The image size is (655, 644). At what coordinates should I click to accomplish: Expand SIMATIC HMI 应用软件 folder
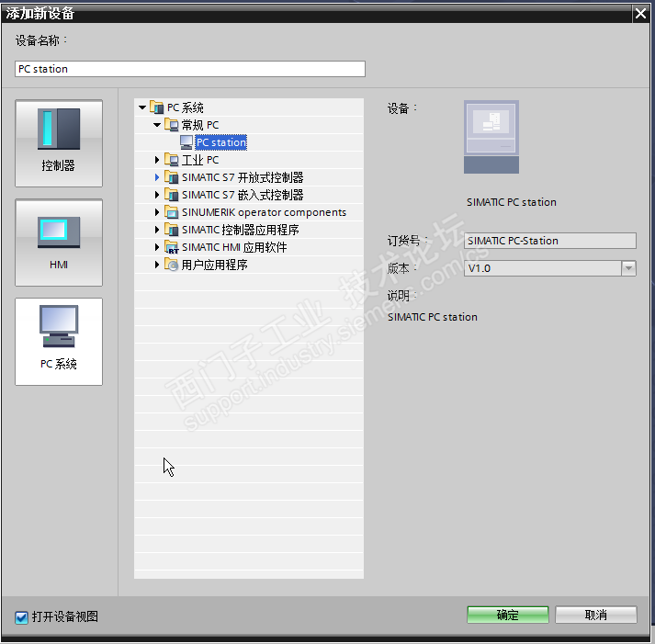[x=157, y=247]
